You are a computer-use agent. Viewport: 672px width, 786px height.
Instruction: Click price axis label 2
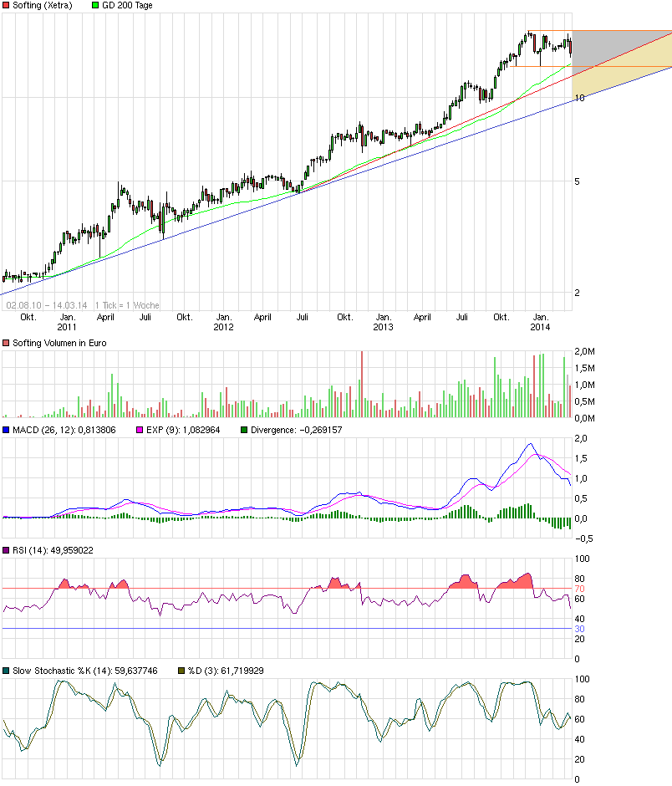(578, 293)
